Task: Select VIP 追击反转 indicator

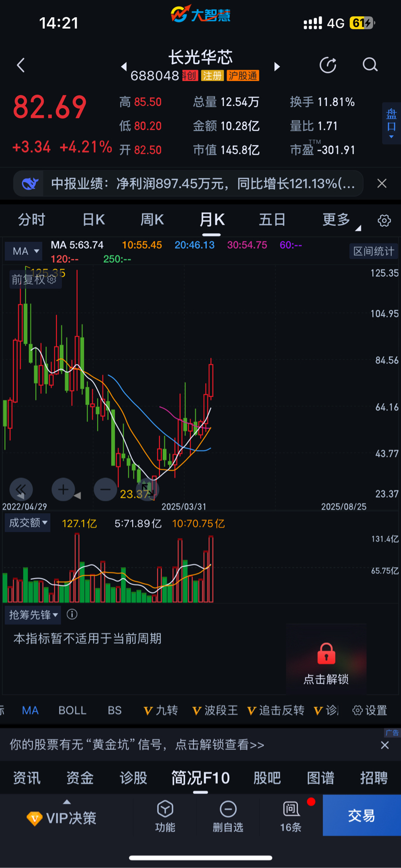Action: pyautogui.click(x=276, y=710)
